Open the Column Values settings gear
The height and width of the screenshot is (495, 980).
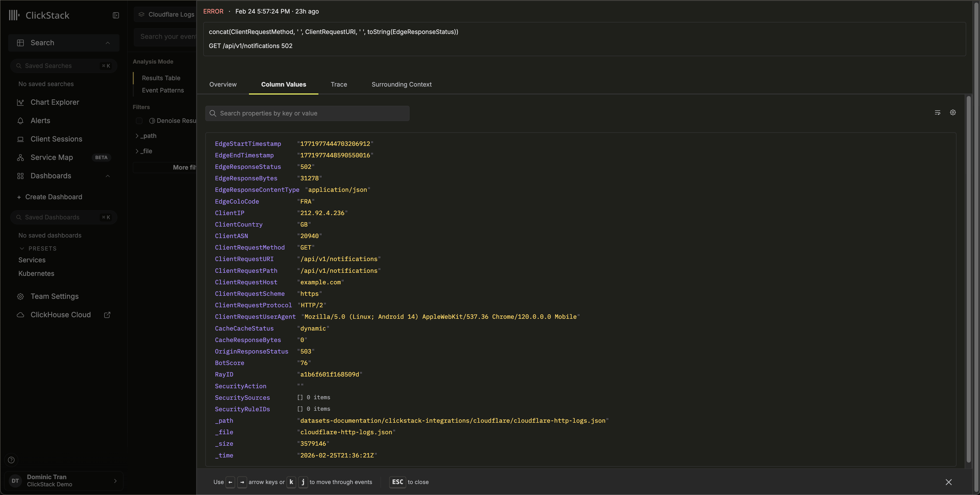[x=953, y=113]
